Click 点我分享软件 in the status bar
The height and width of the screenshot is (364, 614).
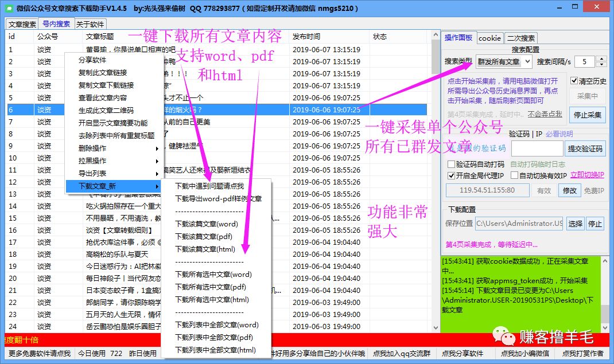click(462, 354)
